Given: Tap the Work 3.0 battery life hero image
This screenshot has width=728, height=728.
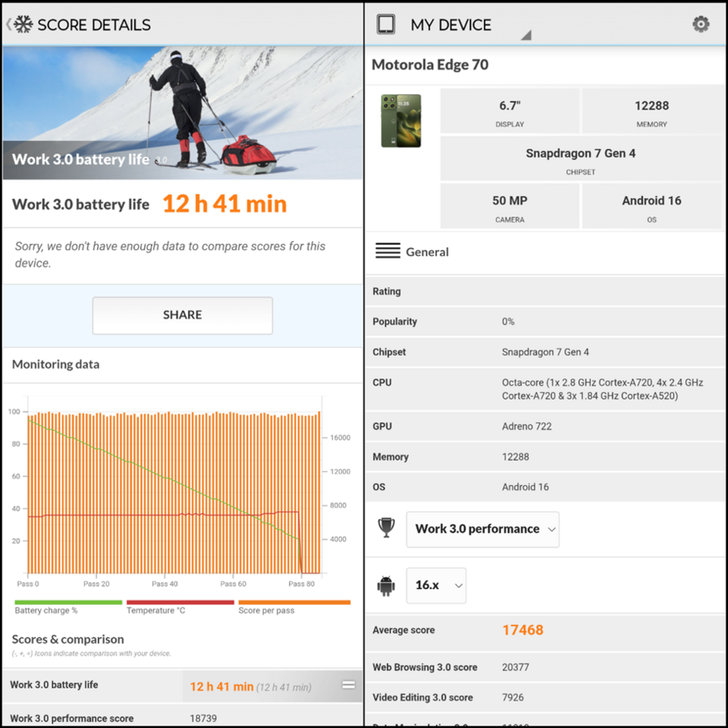Looking at the screenshot, I should pos(183,113).
